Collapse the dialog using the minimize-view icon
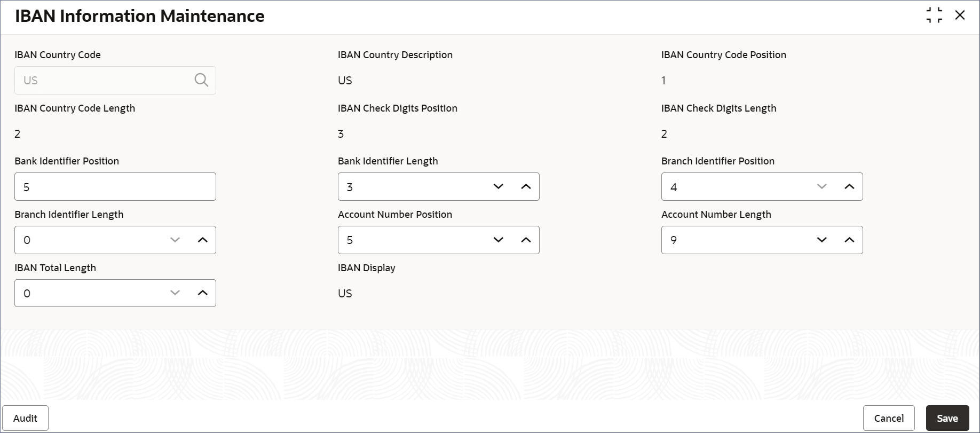Screen dimensions: 980x433 [x=934, y=15]
